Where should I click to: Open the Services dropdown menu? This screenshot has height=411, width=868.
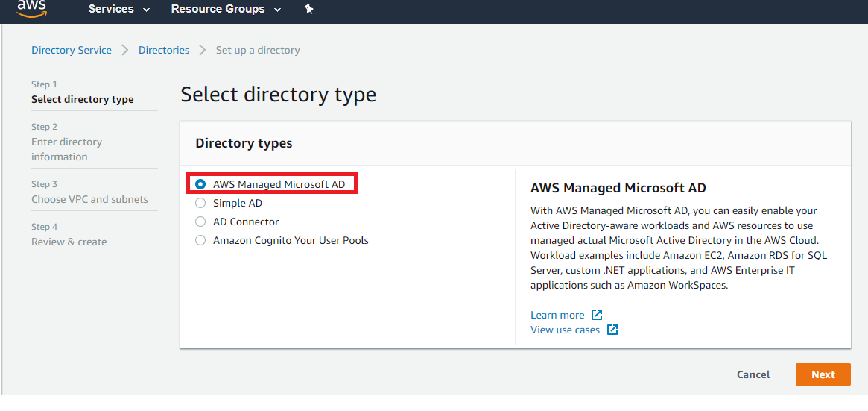click(118, 10)
